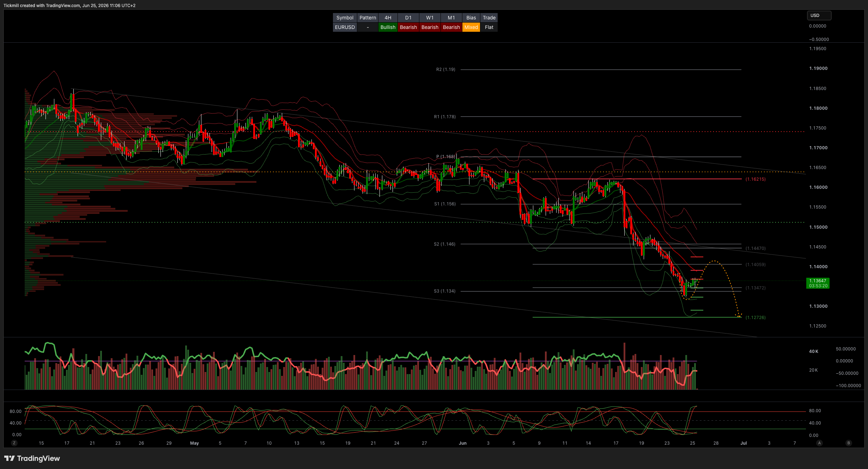Screen dimensions: 868x469
Task: Click the S2 (1.146) pivot label
Action: (x=444, y=244)
